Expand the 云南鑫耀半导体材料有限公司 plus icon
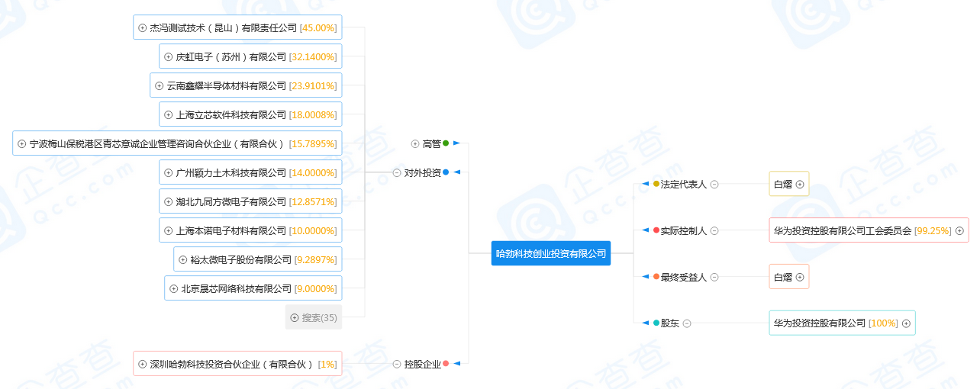The width and height of the screenshot is (980, 389). 160,85
